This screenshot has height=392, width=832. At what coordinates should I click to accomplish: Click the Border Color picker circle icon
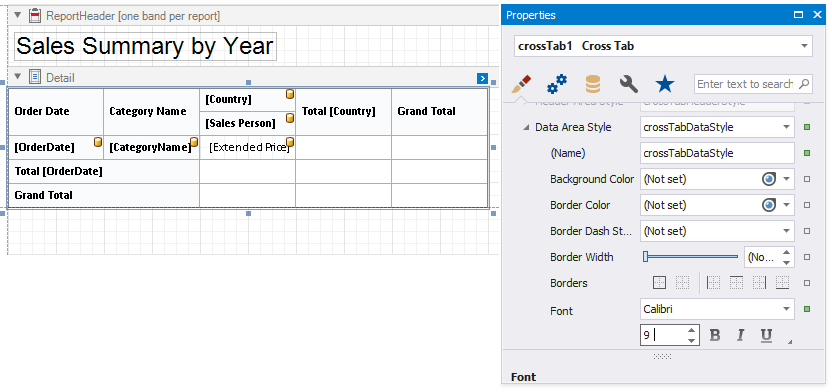tap(769, 205)
